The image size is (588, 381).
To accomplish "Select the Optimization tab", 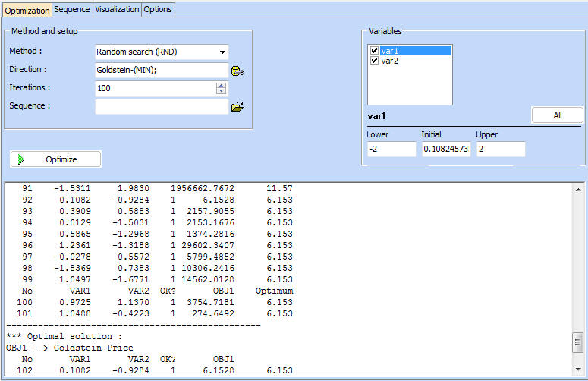I will (27, 10).
